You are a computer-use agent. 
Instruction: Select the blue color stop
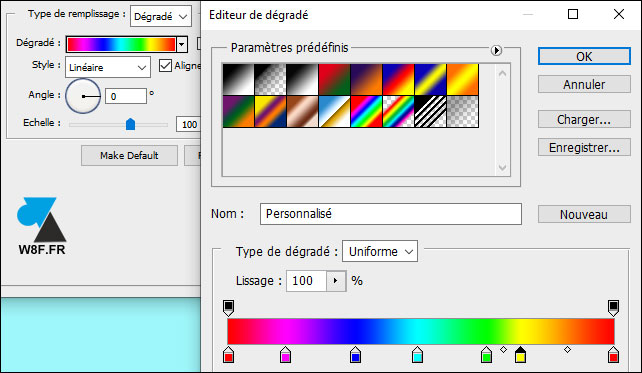(355, 355)
